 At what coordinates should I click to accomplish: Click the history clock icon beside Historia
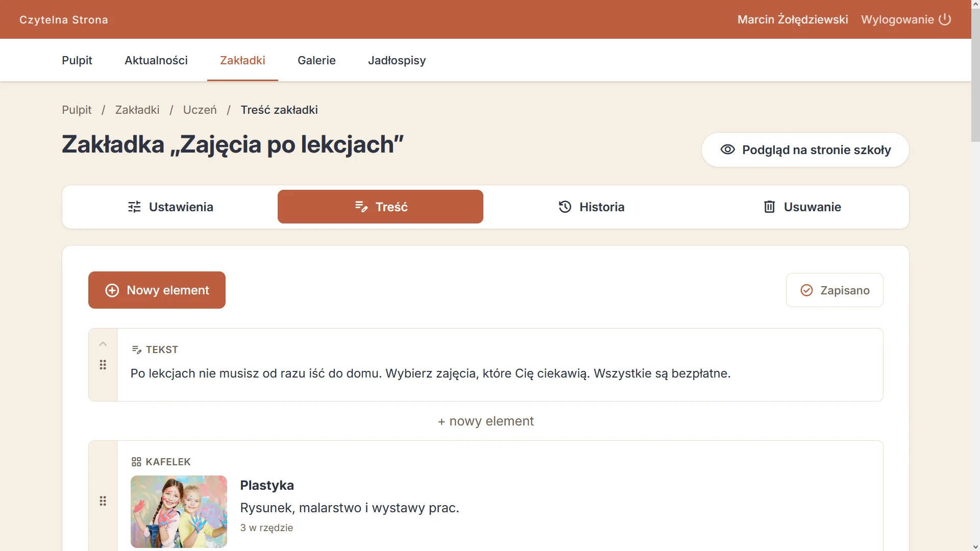click(x=565, y=207)
